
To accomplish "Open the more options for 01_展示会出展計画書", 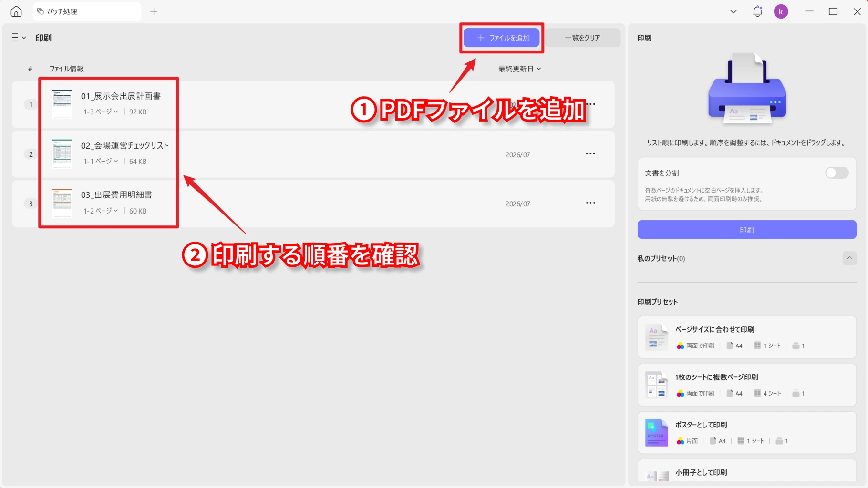I will tap(591, 104).
